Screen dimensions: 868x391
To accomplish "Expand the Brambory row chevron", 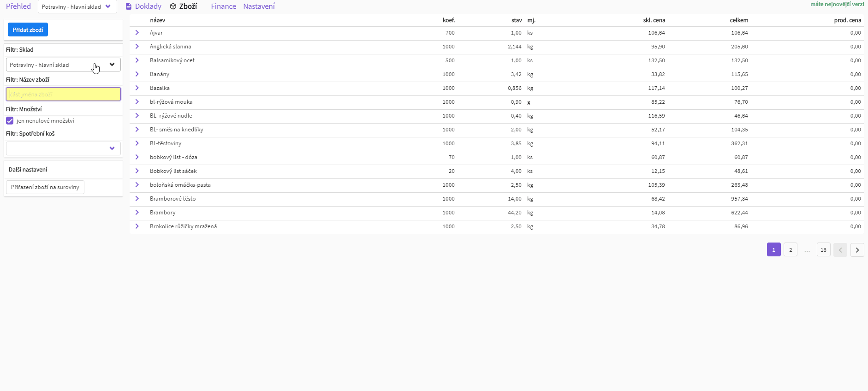I will pos(137,213).
